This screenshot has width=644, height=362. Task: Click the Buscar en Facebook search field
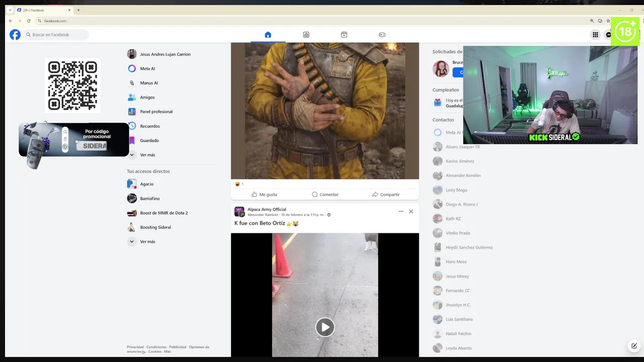point(56,35)
